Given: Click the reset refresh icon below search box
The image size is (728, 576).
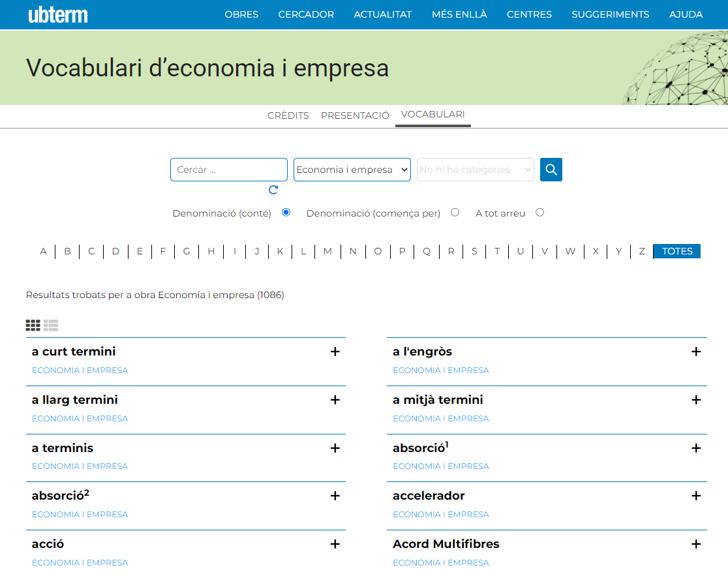Looking at the screenshot, I should tap(273, 190).
